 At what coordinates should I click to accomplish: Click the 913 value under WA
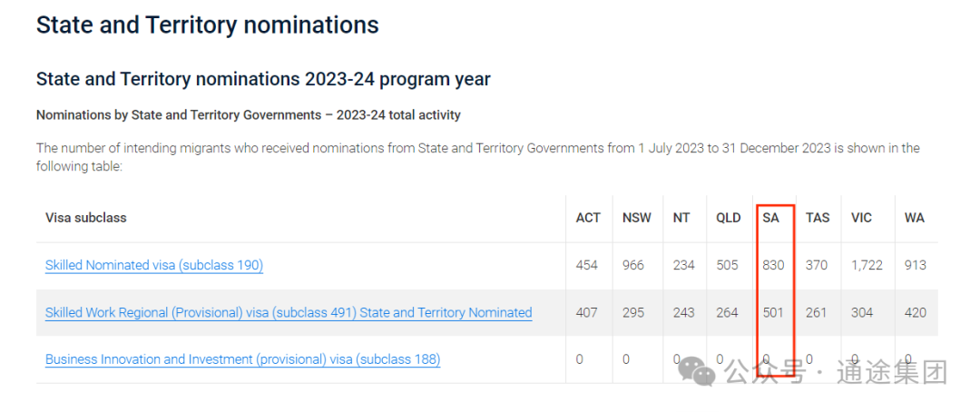tap(915, 265)
